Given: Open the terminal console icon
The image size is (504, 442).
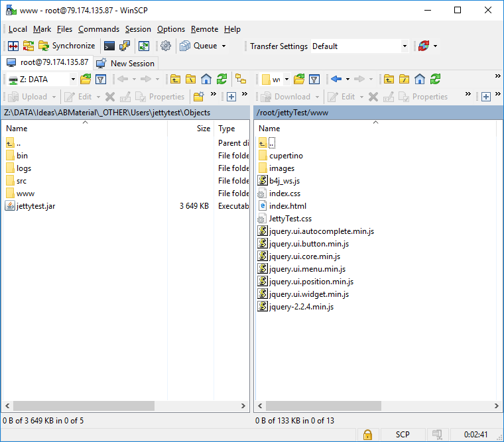Looking at the screenshot, I should [x=109, y=46].
